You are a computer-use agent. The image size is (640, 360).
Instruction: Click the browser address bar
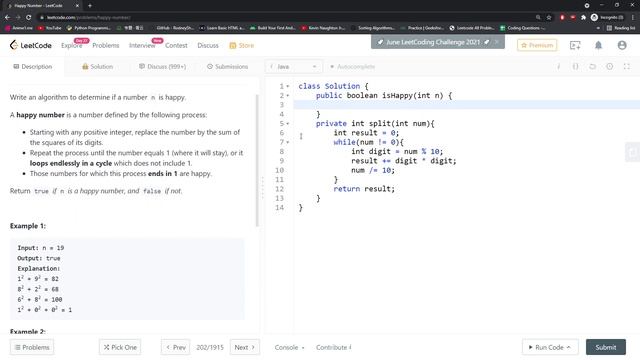click(286, 18)
